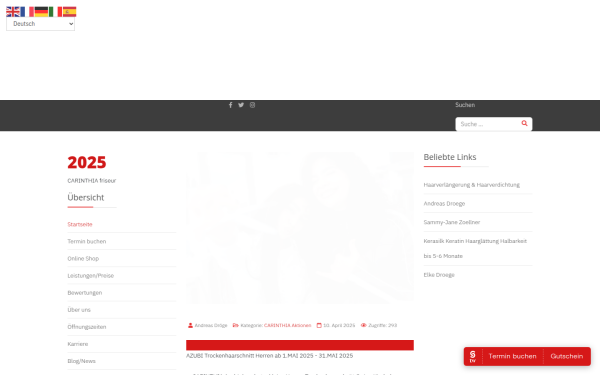Viewport: 600px width, 375px height.
Task: Click the floating Gutschein button
Action: coord(567,356)
